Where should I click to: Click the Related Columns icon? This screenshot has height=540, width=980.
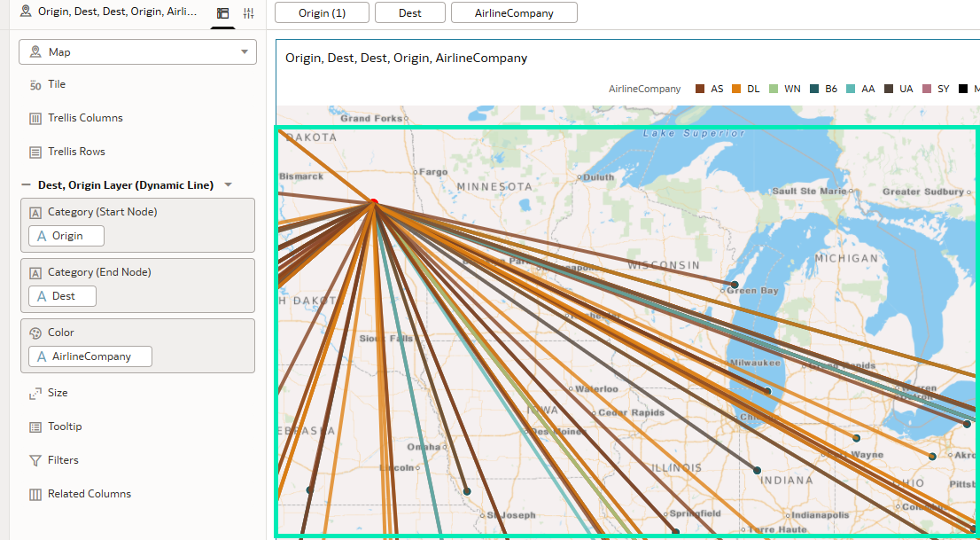click(x=35, y=495)
